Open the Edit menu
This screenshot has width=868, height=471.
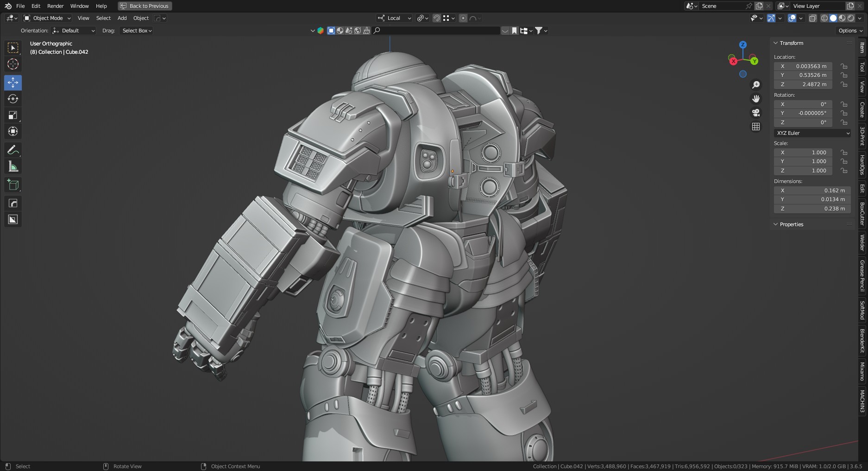(36, 6)
